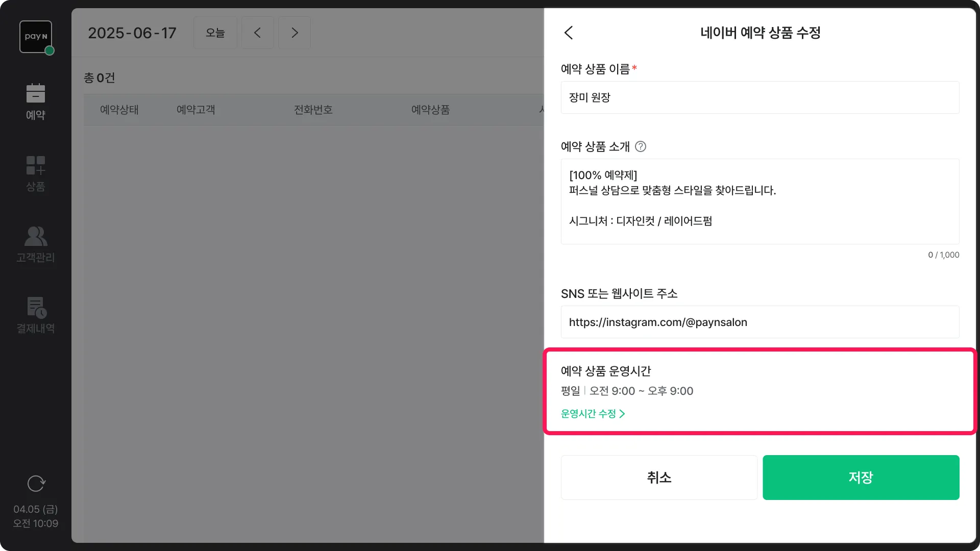Image resolution: width=980 pixels, height=551 pixels.
Task: Click the help icon beside 예약 상품 소개
Action: click(x=641, y=147)
